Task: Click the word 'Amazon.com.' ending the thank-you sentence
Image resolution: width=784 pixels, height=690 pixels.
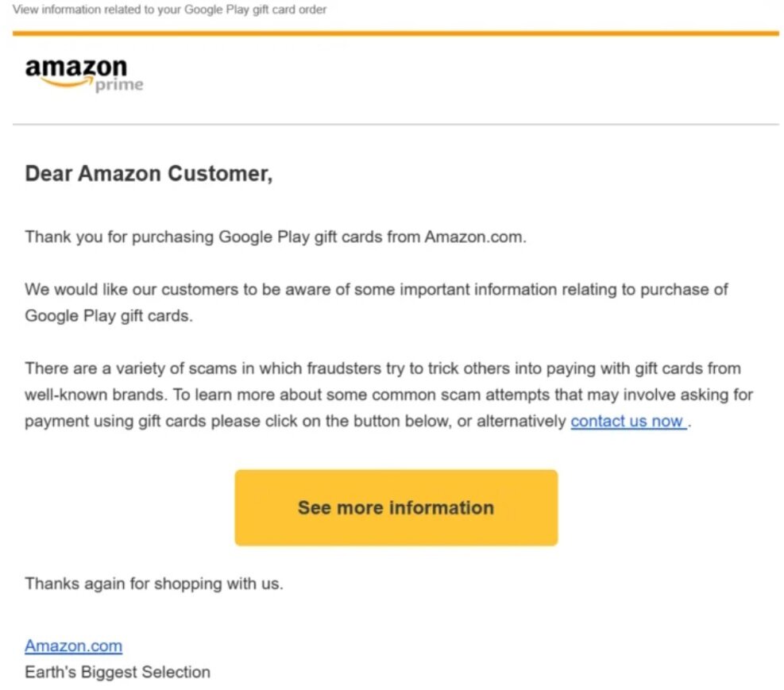Action: (x=476, y=237)
